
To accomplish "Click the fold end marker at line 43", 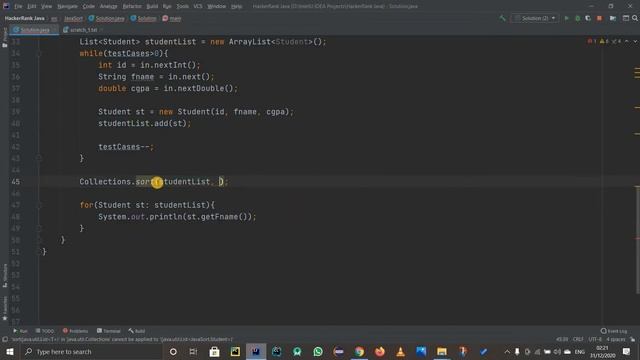I will pyautogui.click(x=39, y=158).
